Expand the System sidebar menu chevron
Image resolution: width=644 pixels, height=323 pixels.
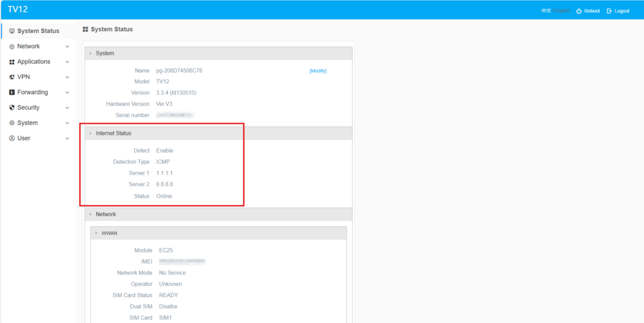click(67, 123)
